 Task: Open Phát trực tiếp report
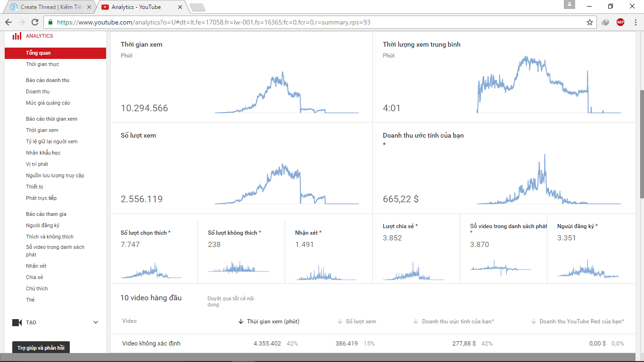tap(41, 198)
